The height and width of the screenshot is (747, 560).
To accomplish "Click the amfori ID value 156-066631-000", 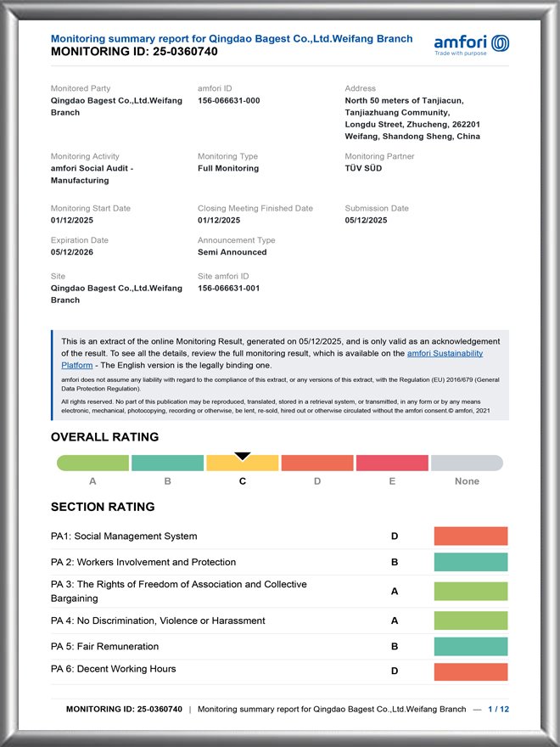I will (x=228, y=100).
